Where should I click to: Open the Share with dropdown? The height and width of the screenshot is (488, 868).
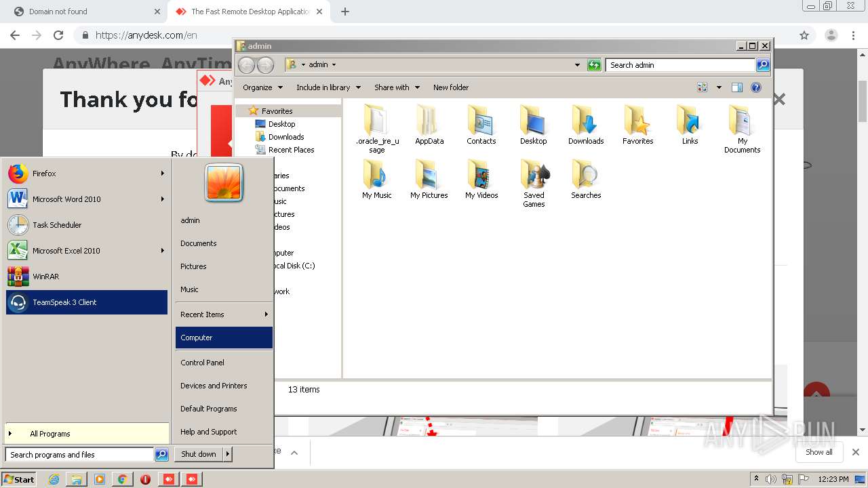(x=397, y=87)
